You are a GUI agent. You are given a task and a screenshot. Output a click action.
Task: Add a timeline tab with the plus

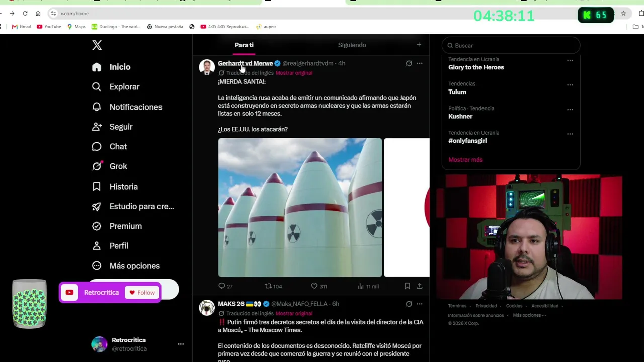click(x=419, y=45)
